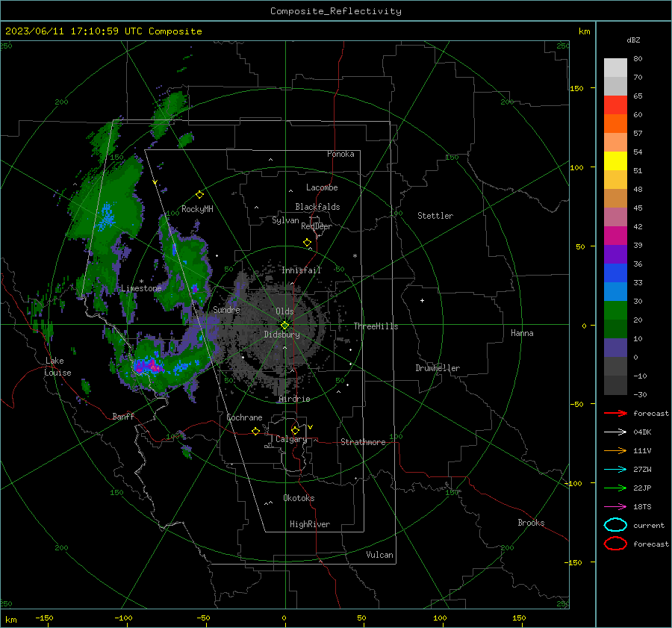Viewport: 672px width, 628px height.
Task: Click the Stettler label
Action: [435, 216]
